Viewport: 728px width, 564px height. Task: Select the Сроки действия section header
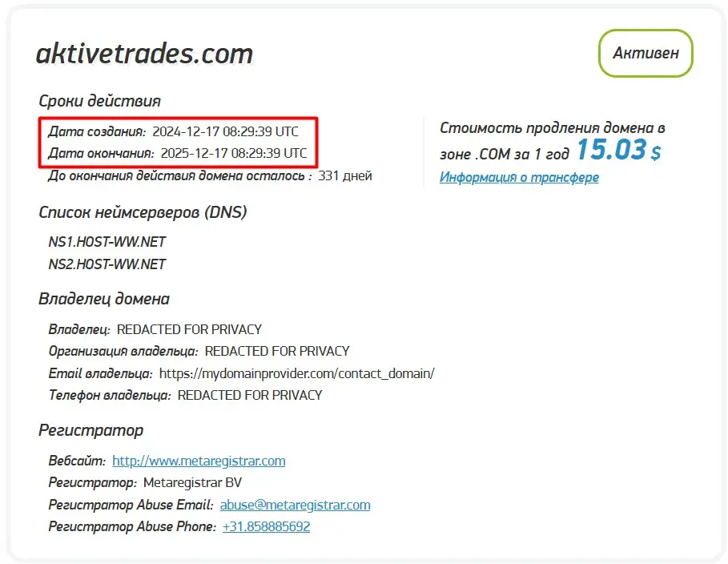(x=99, y=101)
